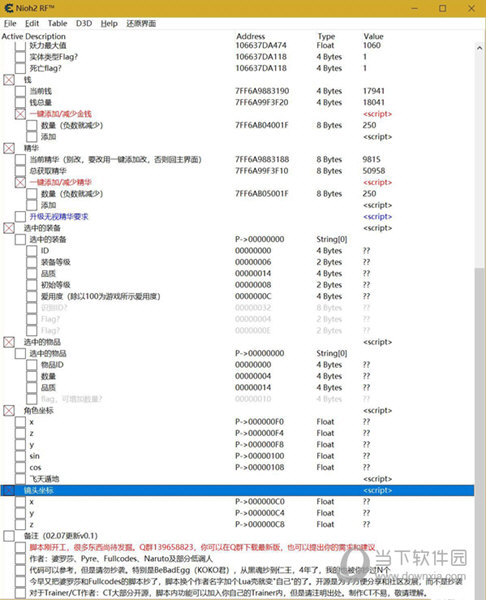The image size is (486, 600).
Task: Disable the 角色坐标 group script
Action: tap(9, 411)
